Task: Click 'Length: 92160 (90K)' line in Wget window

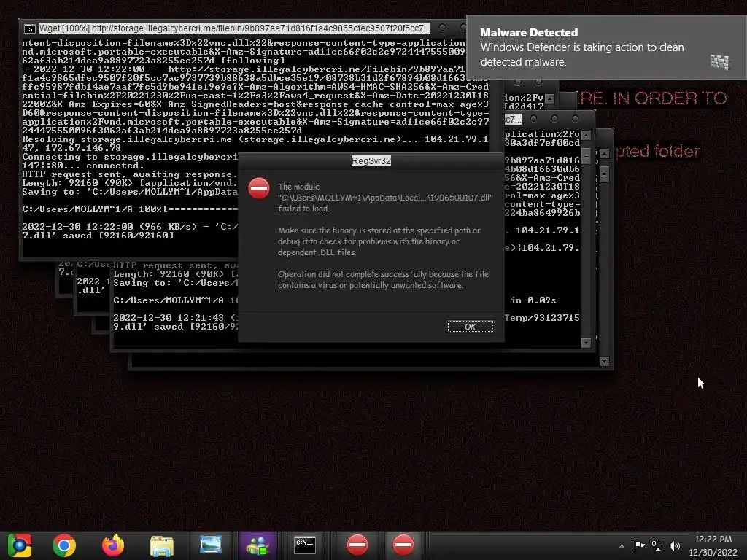Action: pyautogui.click(x=130, y=183)
